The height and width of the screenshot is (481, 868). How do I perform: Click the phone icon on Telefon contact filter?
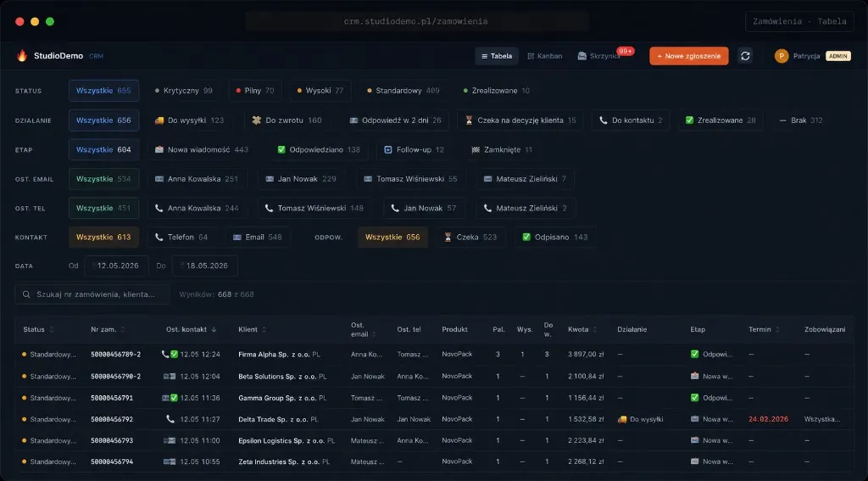tap(159, 238)
